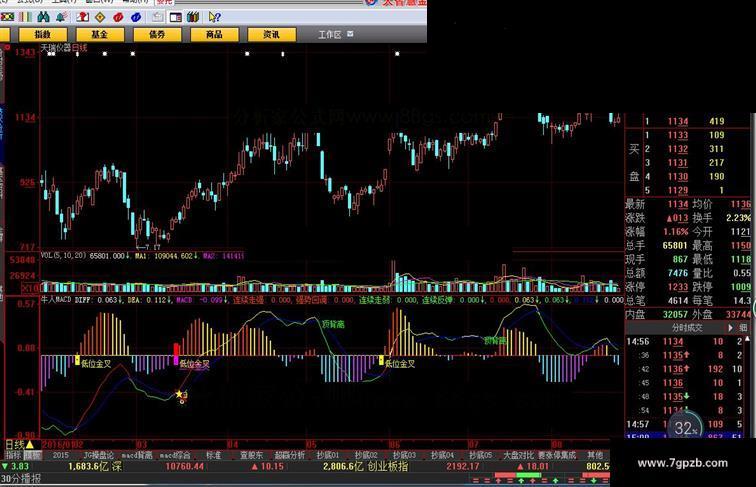Click the blue link toolbar icon

pos(136,17)
